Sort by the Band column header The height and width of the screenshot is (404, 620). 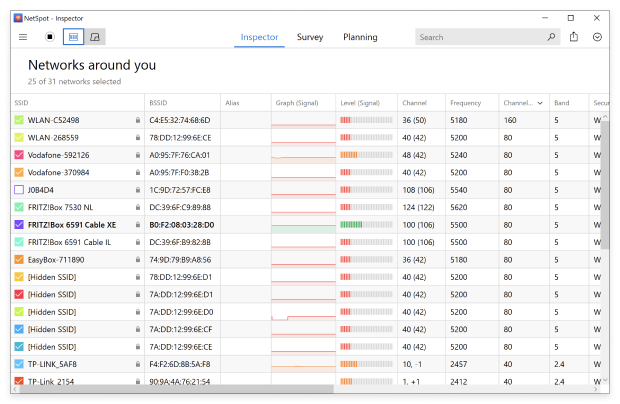[569, 103]
